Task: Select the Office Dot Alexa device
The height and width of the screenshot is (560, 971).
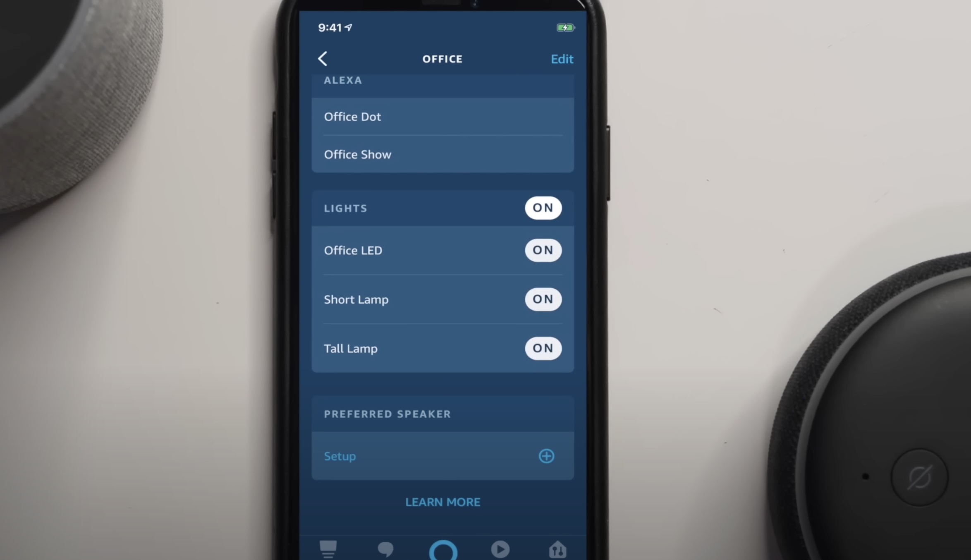Action: (442, 117)
